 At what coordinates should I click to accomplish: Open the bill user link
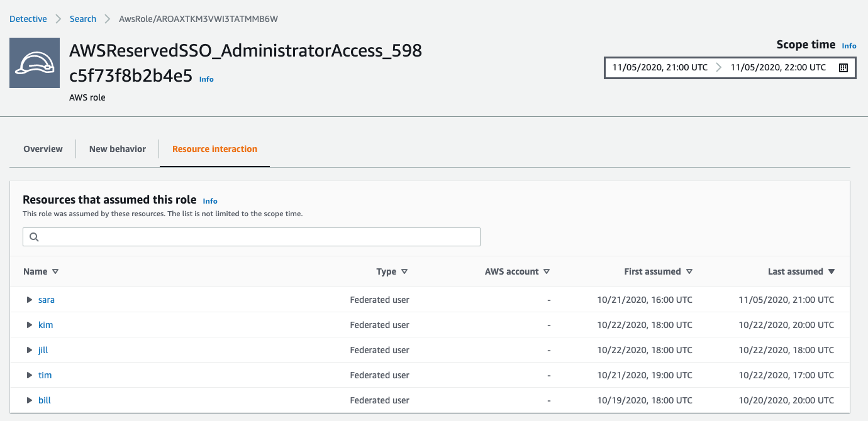(45, 400)
